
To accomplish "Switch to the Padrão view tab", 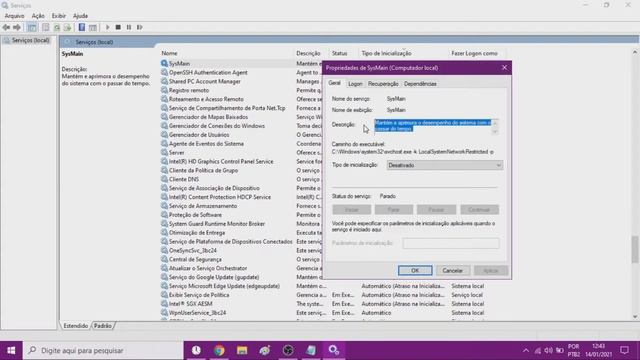I will (x=102, y=326).
